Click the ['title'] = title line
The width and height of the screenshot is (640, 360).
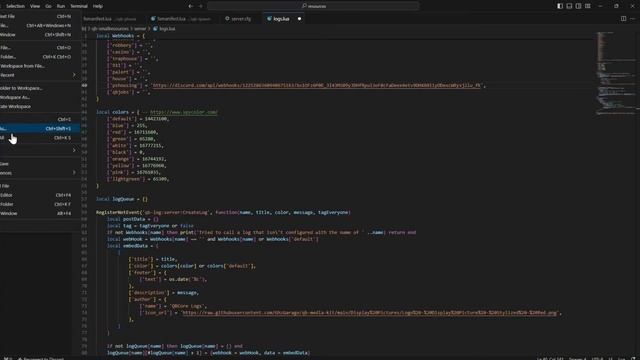pos(153,259)
